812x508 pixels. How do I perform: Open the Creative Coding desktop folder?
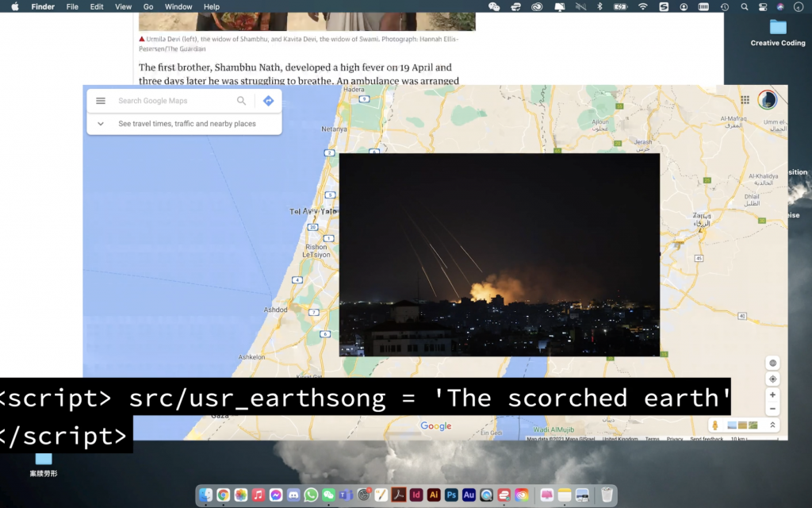pyautogui.click(x=778, y=33)
